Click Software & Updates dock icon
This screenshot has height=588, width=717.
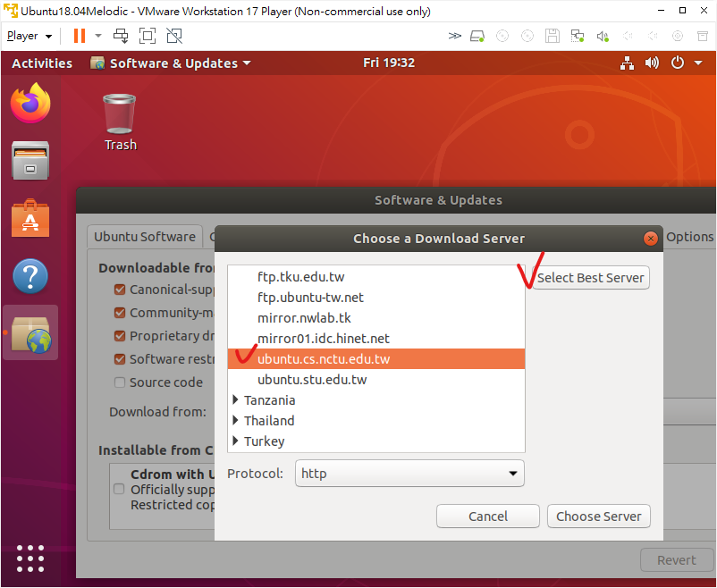pos(30,334)
